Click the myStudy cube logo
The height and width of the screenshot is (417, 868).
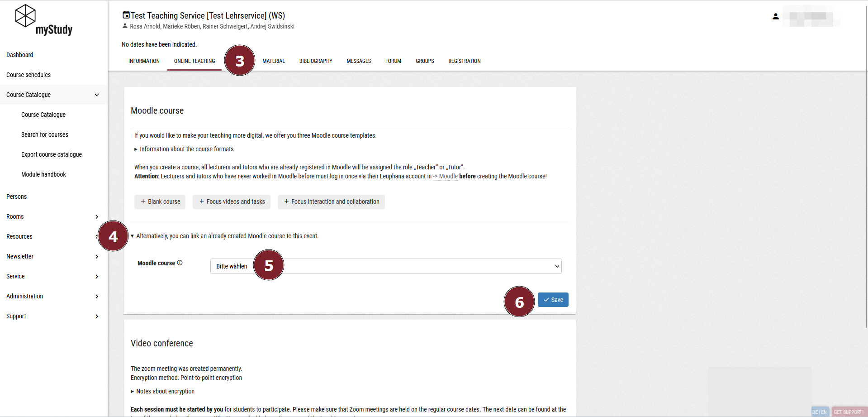tap(25, 16)
